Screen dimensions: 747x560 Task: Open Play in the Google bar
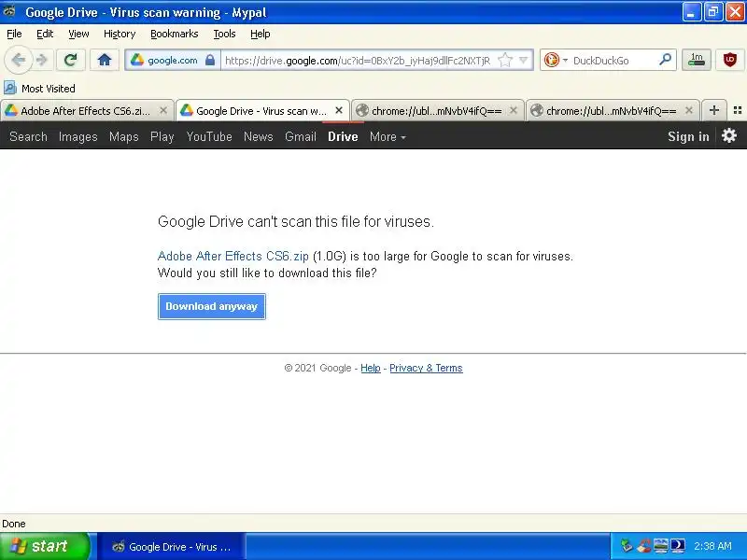[162, 136]
